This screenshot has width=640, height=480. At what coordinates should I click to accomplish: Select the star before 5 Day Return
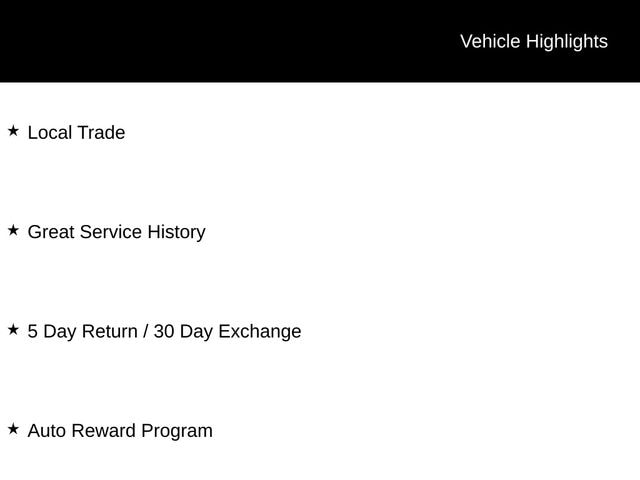click(13, 329)
